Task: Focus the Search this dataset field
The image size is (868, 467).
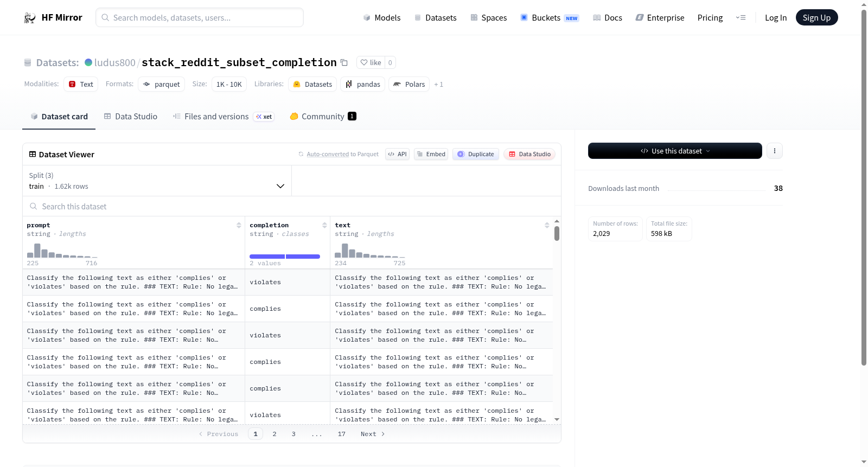Action: [292, 206]
